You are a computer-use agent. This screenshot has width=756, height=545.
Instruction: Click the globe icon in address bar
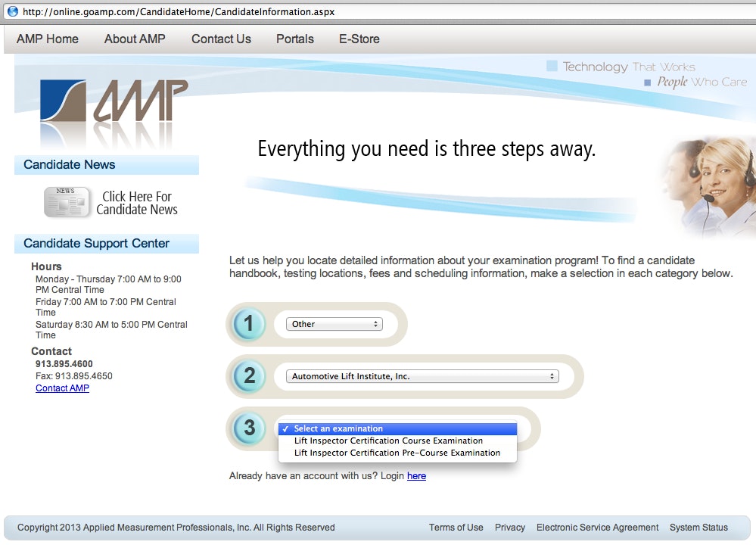click(12, 12)
